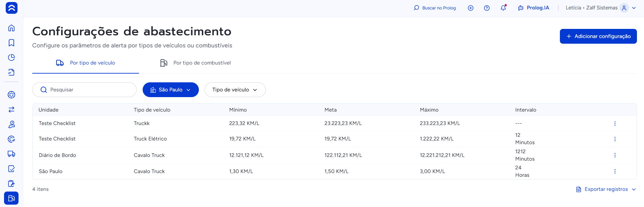The image size is (644, 207).
Task: Click the 1212 Minutos interval cell
Action: coord(525,155)
